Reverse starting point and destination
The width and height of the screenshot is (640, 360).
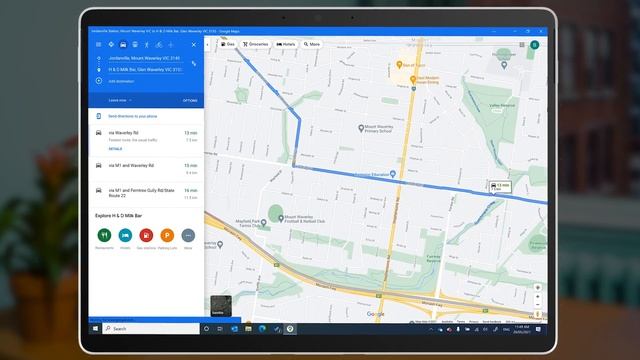[x=194, y=64]
